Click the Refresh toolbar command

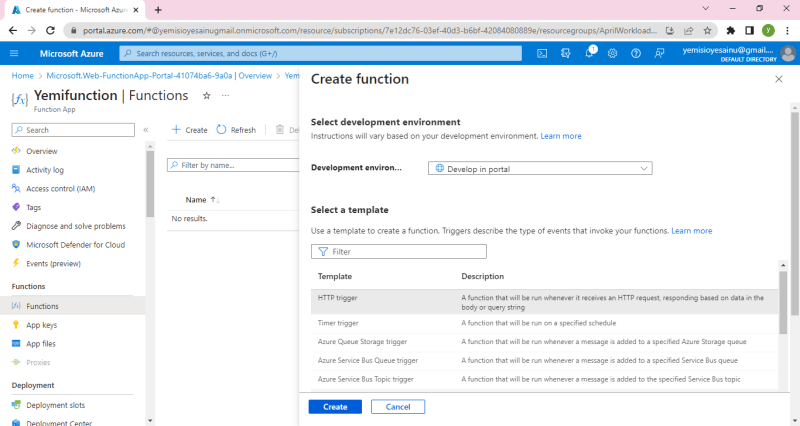[236, 130]
